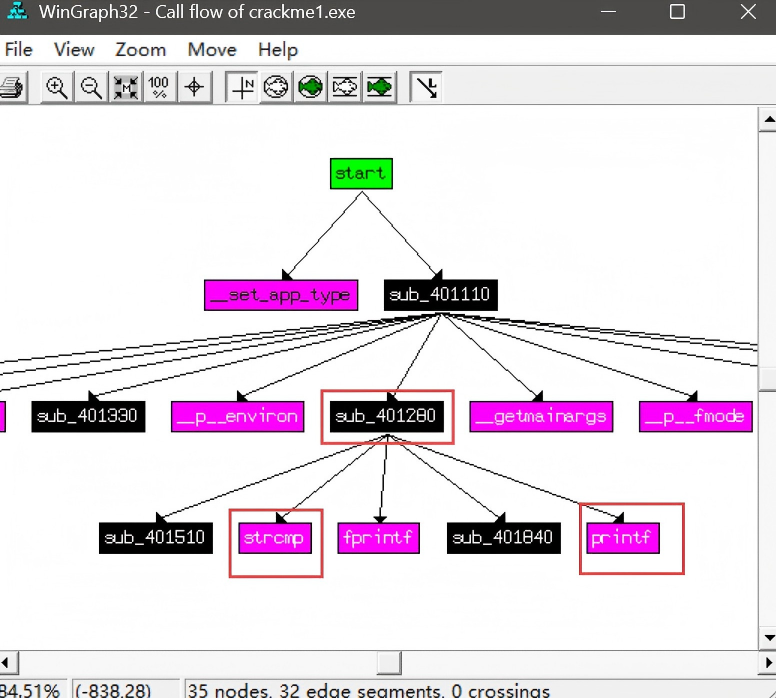This screenshot has width=776, height=698.
Task: Select the __p__environ node
Action: click(x=238, y=417)
